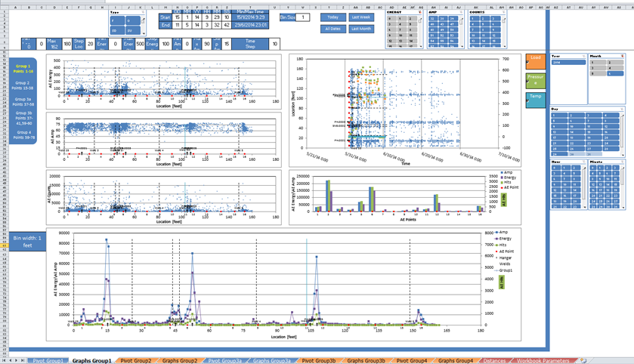
Task: Select hour 0 in Hour slicer
Action: click(555, 168)
